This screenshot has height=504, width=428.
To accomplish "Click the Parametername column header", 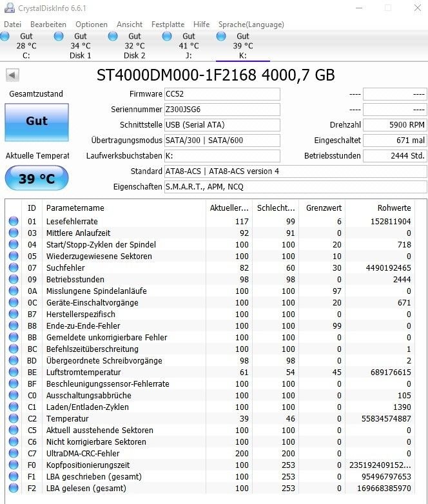I will pos(124,208).
